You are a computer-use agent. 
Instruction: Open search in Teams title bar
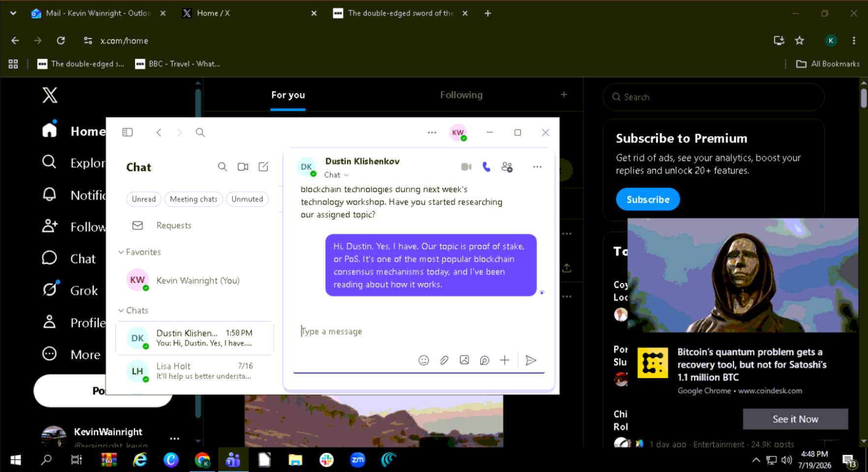tap(200, 132)
